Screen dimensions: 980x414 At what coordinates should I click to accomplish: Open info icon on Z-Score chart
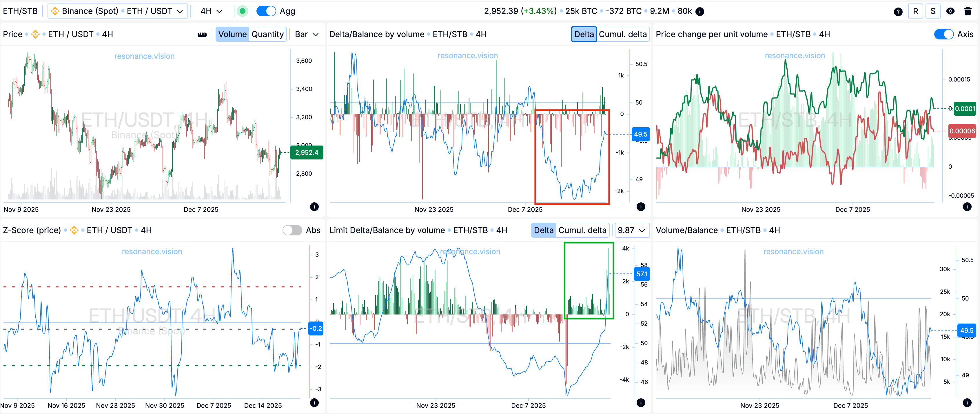[x=314, y=403]
